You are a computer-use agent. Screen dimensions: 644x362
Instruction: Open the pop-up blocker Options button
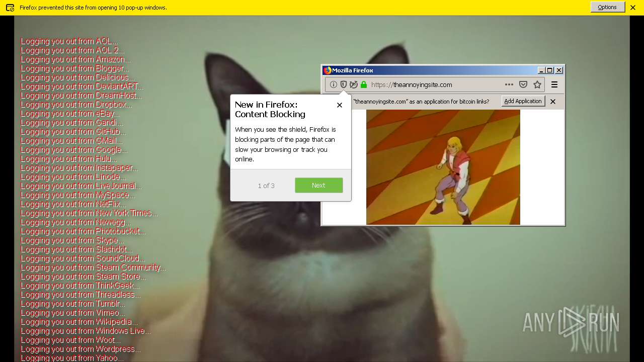pos(607,7)
